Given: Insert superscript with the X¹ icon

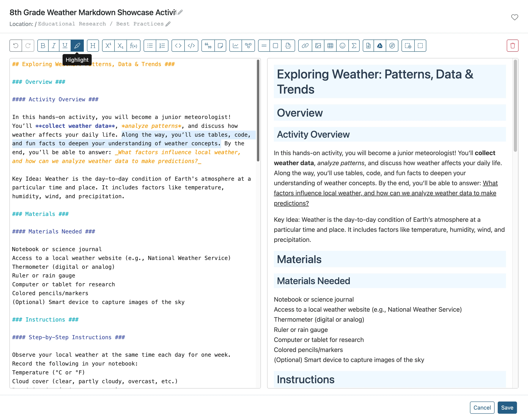Looking at the screenshot, I should coord(108,46).
